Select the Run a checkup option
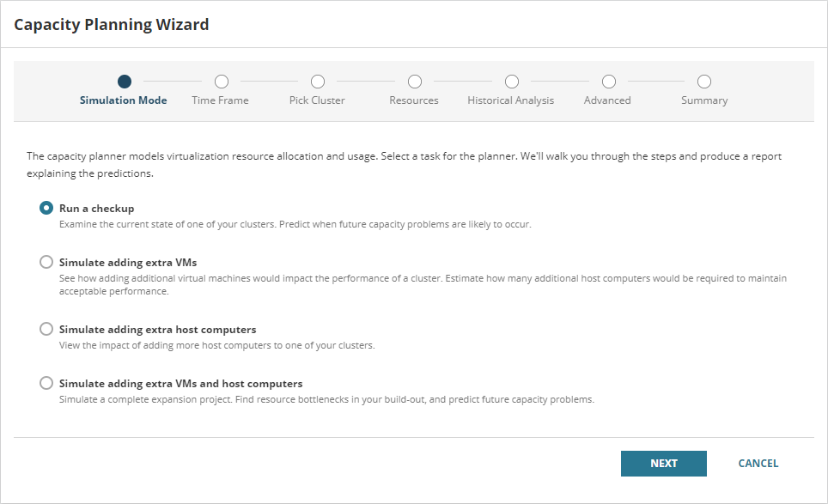 pos(46,208)
